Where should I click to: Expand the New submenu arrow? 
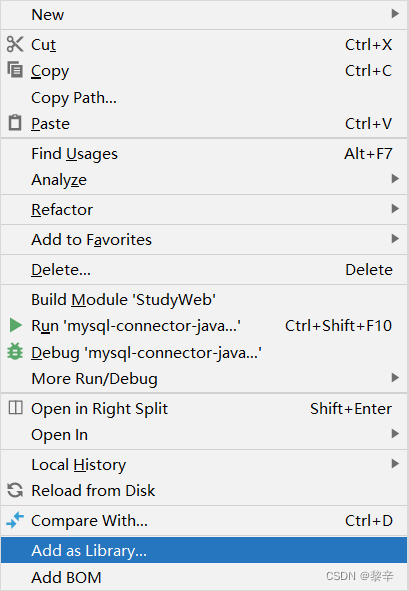point(395,14)
